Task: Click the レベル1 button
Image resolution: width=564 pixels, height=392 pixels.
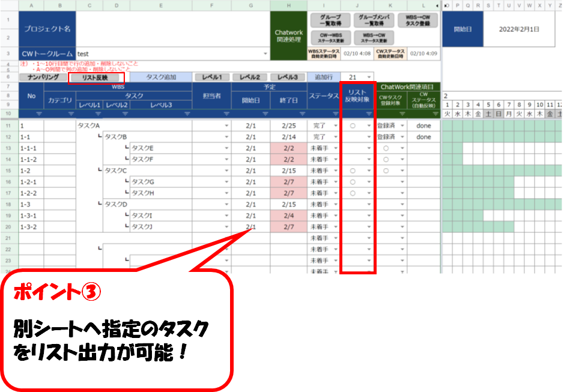Action: tap(212, 77)
